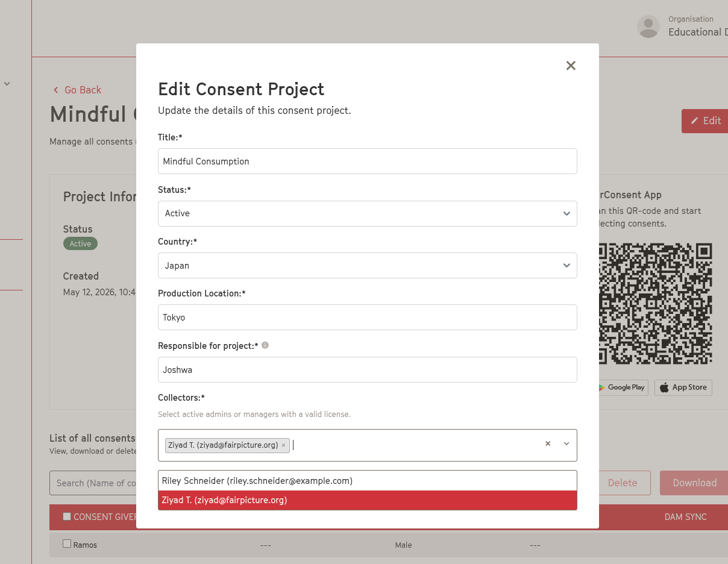728x564 pixels.
Task: Click the red Edit button
Action: (704, 121)
